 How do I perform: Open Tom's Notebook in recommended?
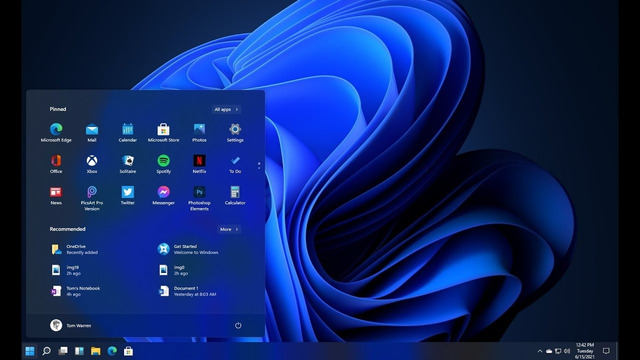coord(76,291)
